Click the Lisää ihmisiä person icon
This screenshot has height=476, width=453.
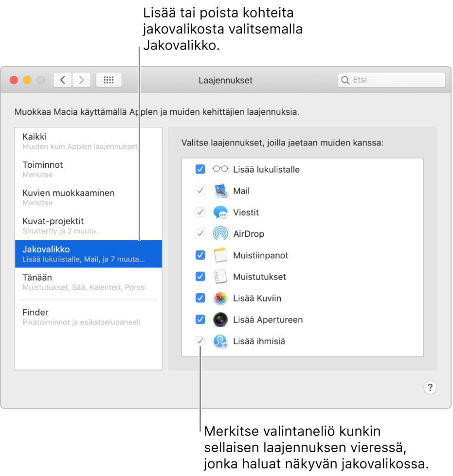[x=220, y=341]
